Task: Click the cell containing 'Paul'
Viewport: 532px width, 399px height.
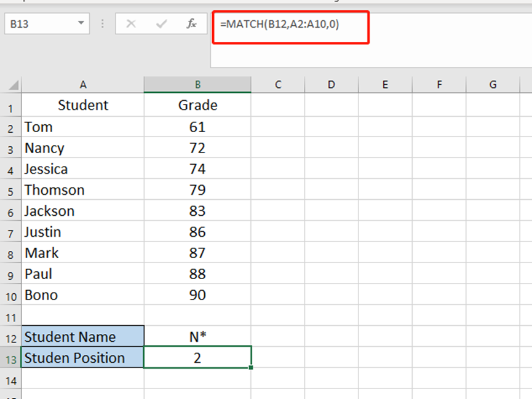Action: tap(83, 274)
